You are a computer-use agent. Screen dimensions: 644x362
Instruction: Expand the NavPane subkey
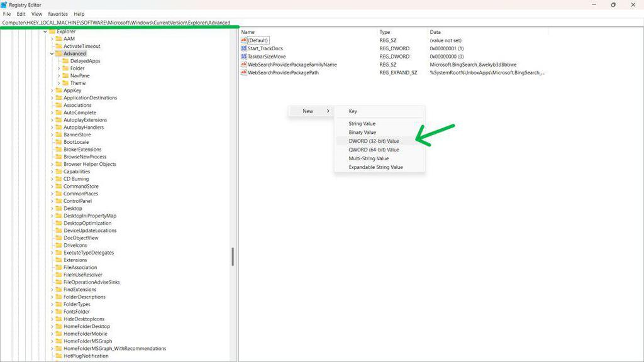click(58, 75)
